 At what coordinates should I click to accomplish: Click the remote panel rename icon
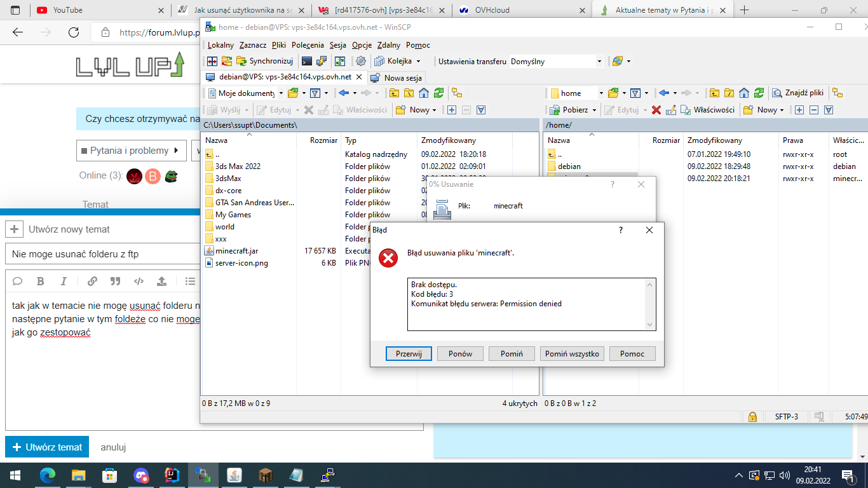(671, 110)
